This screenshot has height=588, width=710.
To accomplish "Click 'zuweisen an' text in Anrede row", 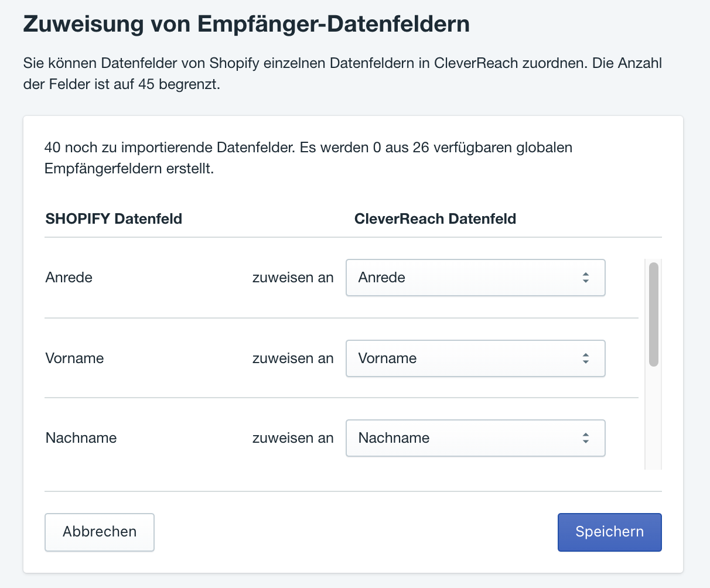I will point(293,278).
